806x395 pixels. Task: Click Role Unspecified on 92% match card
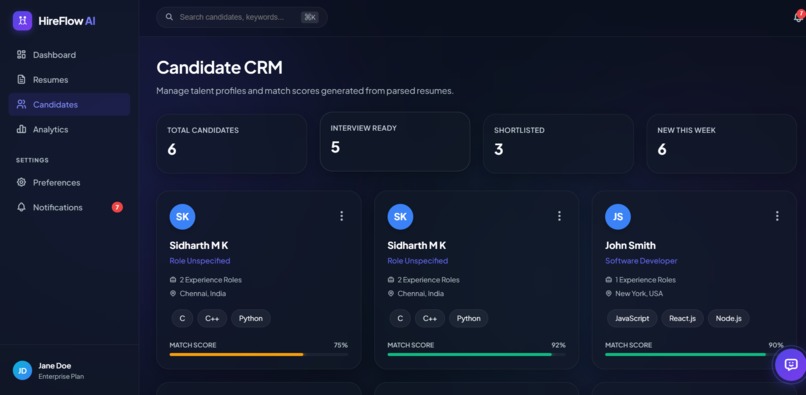[417, 261]
